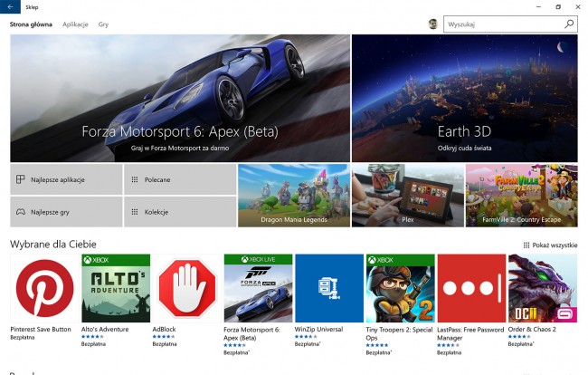Minimize the Sklep window
The image size is (588, 375).
[x=539, y=6]
